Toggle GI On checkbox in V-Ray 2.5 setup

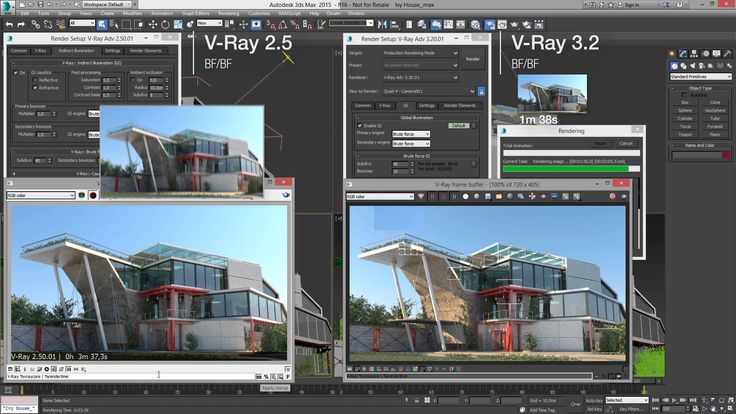pos(16,73)
